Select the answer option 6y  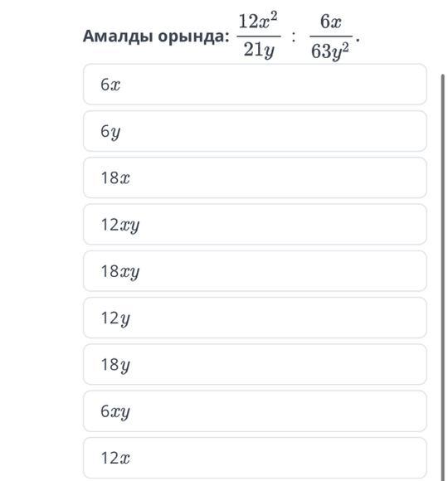(255, 131)
